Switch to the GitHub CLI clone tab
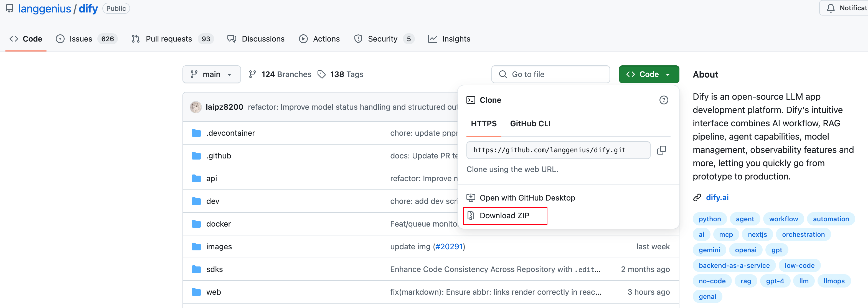868x308 pixels. point(530,124)
